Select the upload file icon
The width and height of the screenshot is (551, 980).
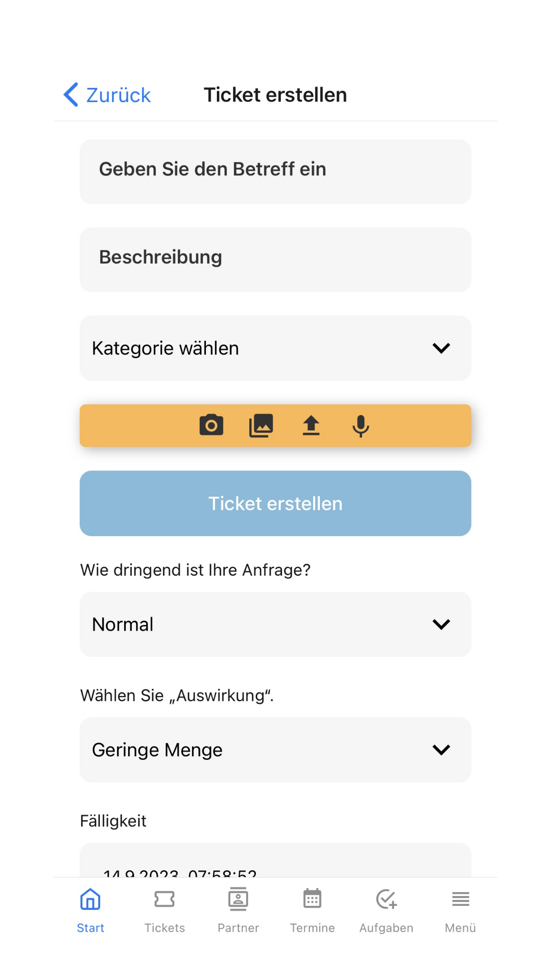(x=311, y=425)
